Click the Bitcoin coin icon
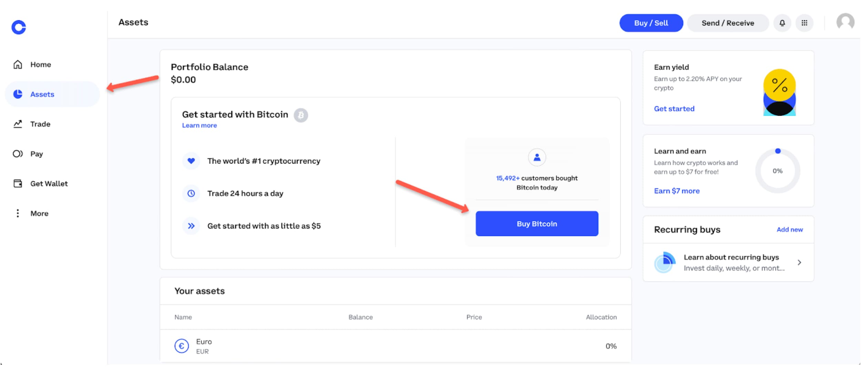The width and height of the screenshot is (868, 383). [301, 115]
